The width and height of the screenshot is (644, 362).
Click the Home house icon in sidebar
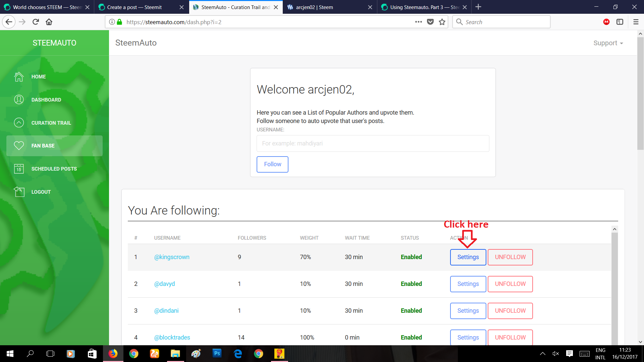tap(19, 77)
